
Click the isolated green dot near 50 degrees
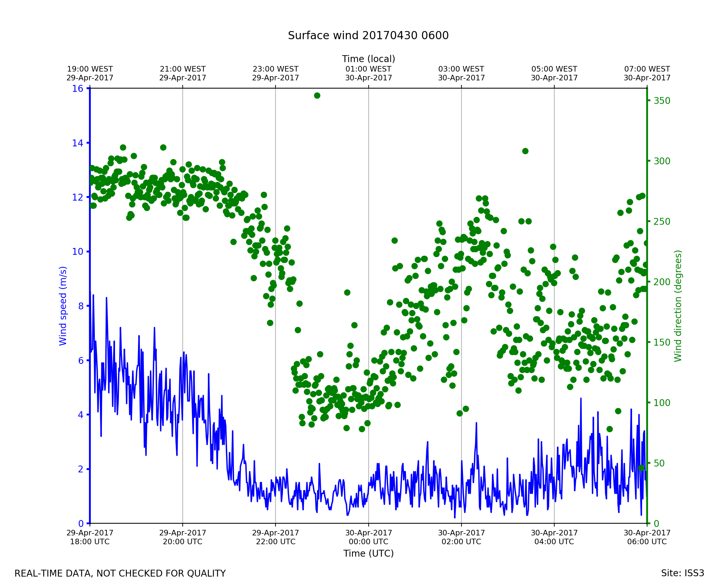tap(641, 468)
